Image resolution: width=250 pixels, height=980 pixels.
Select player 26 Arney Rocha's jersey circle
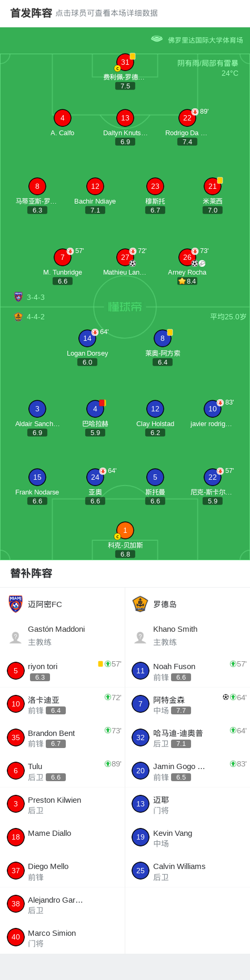click(187, 257)
